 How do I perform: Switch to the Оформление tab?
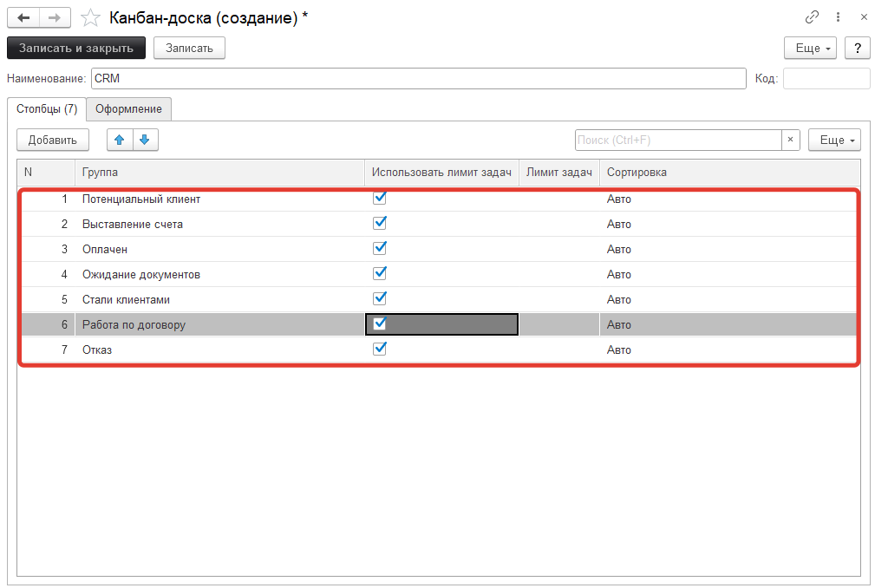[128, 109]
